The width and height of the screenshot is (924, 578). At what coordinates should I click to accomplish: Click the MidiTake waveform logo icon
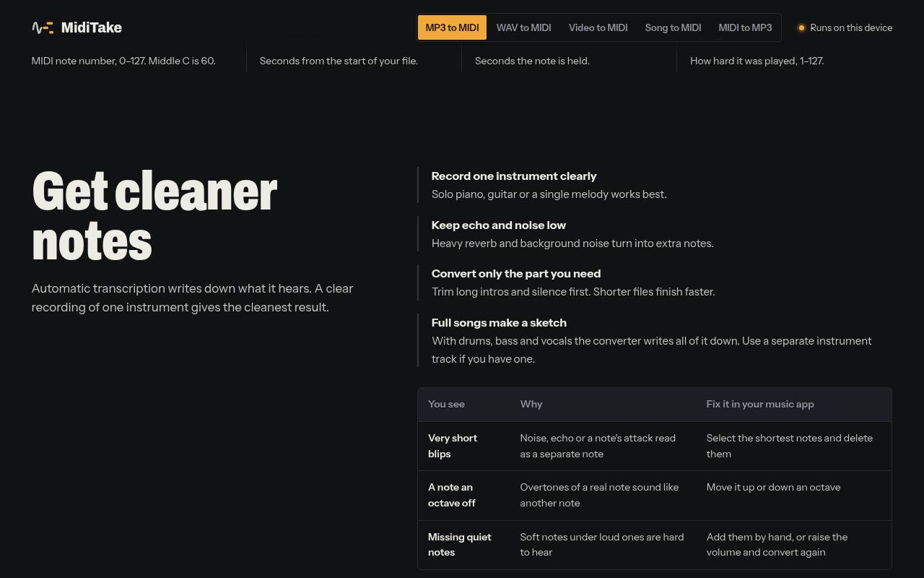pos(43,27)
